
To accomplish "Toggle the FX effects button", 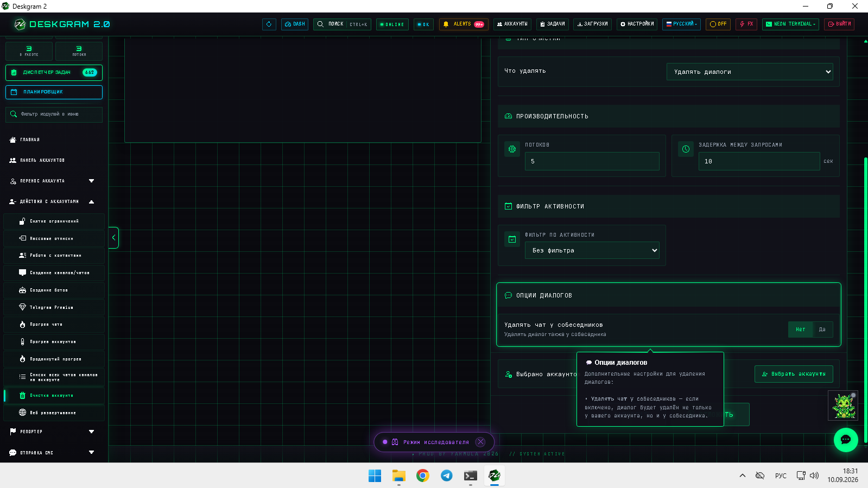I will [x=746, y=24].
